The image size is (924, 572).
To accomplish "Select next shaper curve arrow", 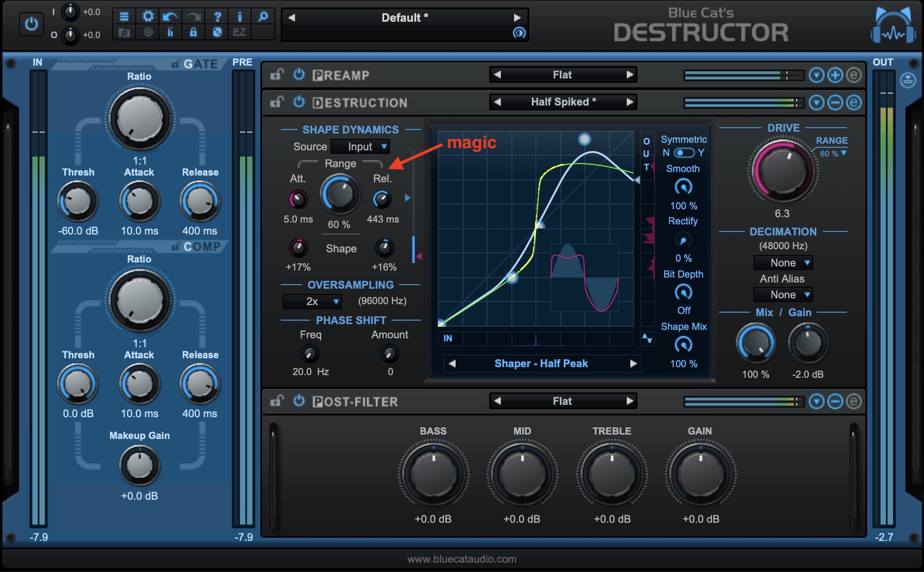I will pyautogui.click(x=633, y=364).
